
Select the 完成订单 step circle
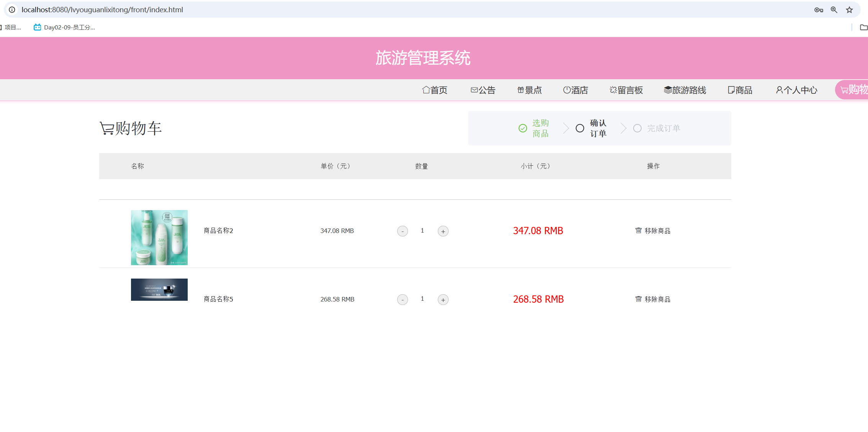pyautogui.click(x=637, y=128)
